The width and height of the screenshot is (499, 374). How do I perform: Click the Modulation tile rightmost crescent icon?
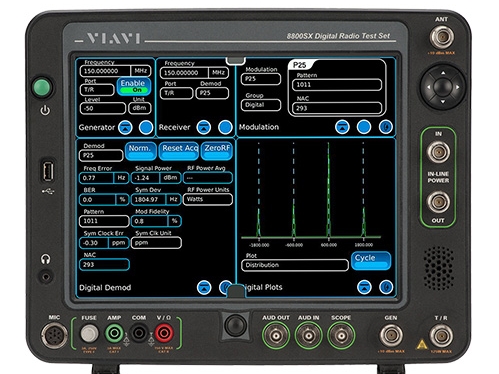click(386, 127)
